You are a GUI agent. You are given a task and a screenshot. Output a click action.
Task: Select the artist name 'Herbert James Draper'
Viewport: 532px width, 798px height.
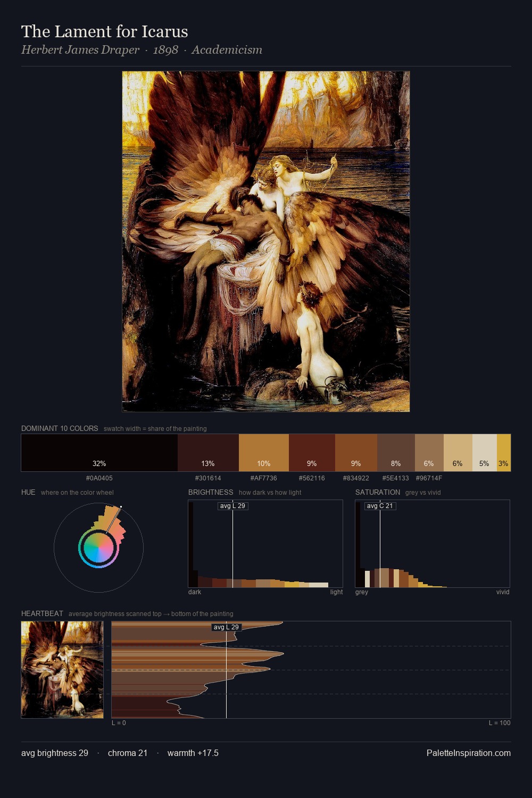(x=80, y=49)
